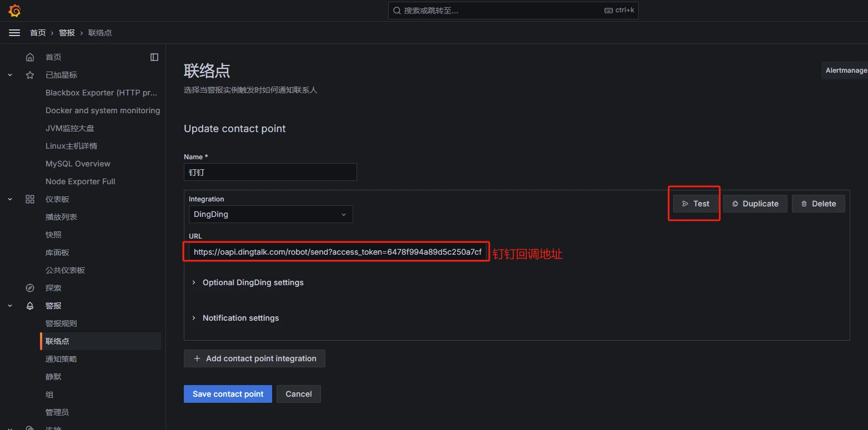Image resolution: width=868 pixels, height=430 pixels.
Task: Click the Duplicate button
Action: [x=755, y=204]
